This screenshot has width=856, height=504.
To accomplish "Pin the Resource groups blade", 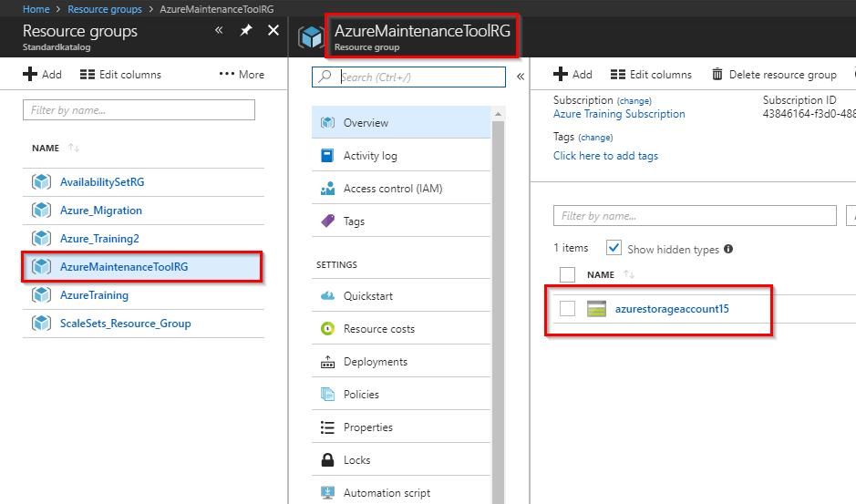I will 246,31.
